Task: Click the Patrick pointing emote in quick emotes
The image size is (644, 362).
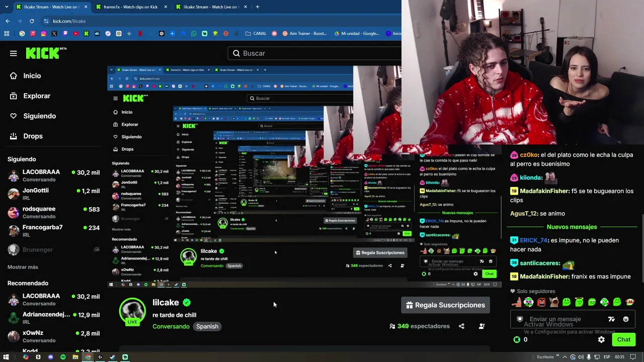Action: pyautogui.click(x=516, y=302)
